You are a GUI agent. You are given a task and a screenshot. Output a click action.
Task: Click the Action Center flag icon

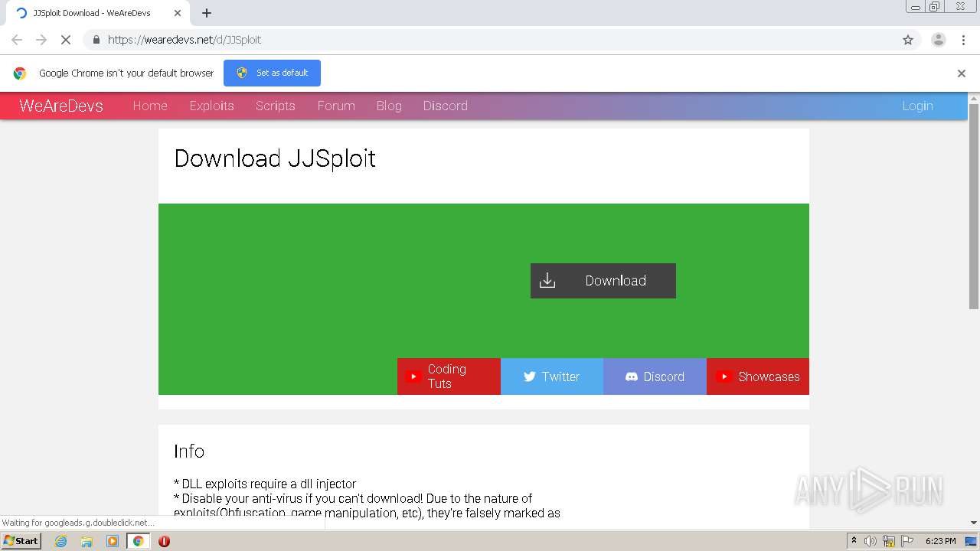907,541
